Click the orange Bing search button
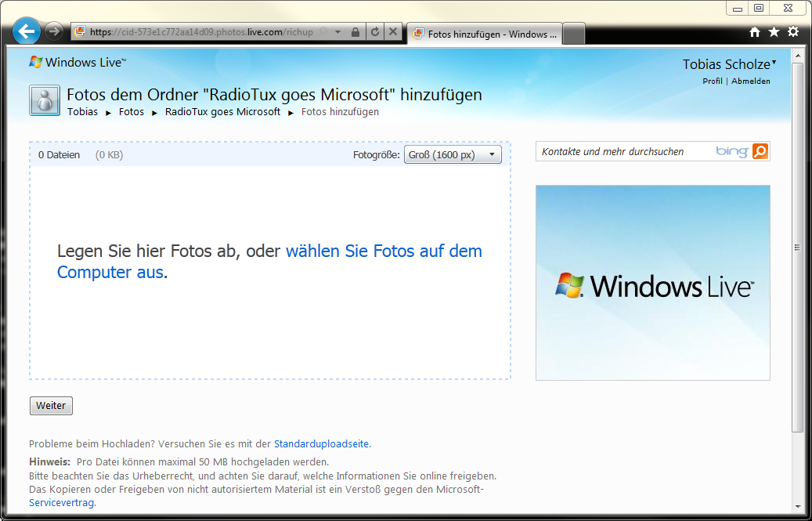This screenshot has height=521, width=812. 760,151
